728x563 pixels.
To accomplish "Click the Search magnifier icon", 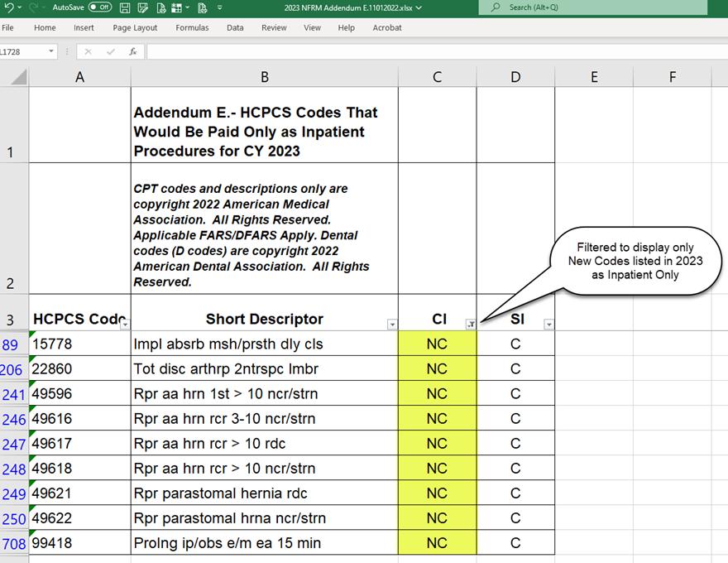I will (x=496, y=7).
